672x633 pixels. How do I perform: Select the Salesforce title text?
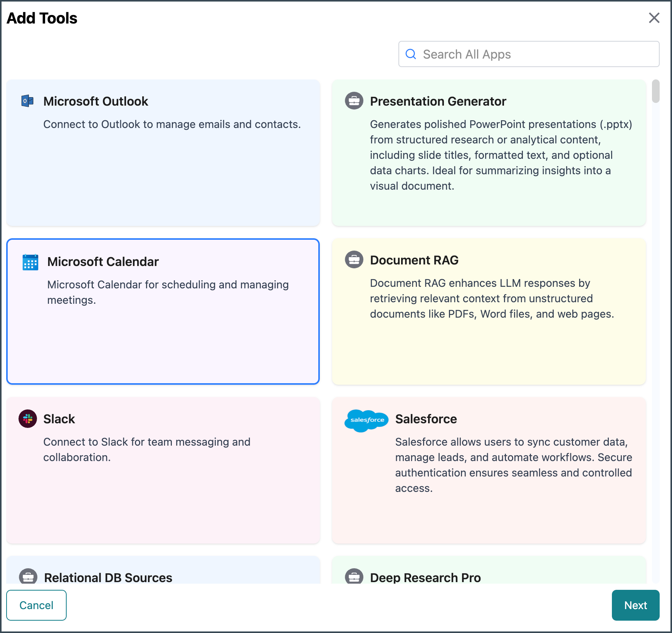pos(426,419)
